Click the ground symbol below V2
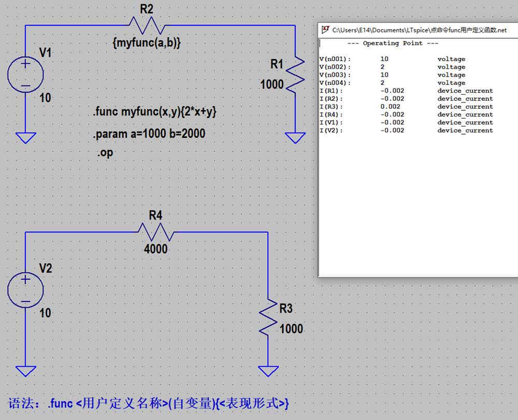 click(x=25, y=371)
